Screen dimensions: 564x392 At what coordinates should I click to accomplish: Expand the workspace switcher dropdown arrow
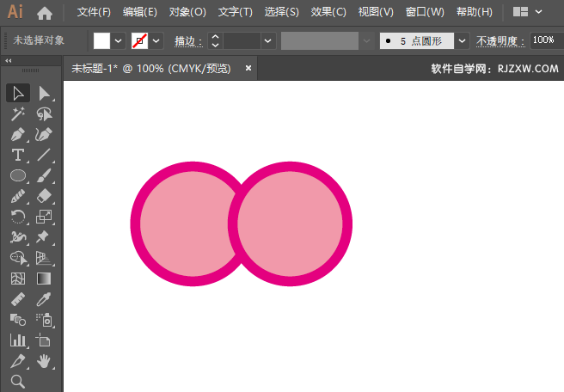(538, 12)
